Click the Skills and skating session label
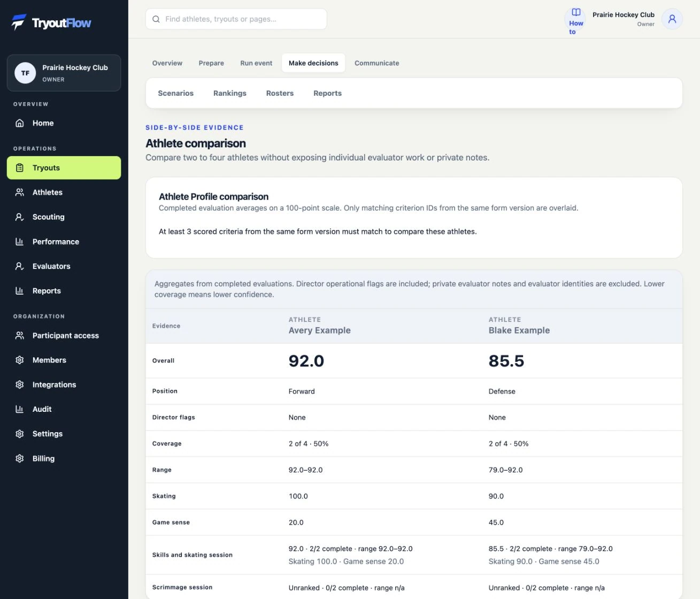The height and width of the screenshot is (599, 700). click(x=193, y=555)
